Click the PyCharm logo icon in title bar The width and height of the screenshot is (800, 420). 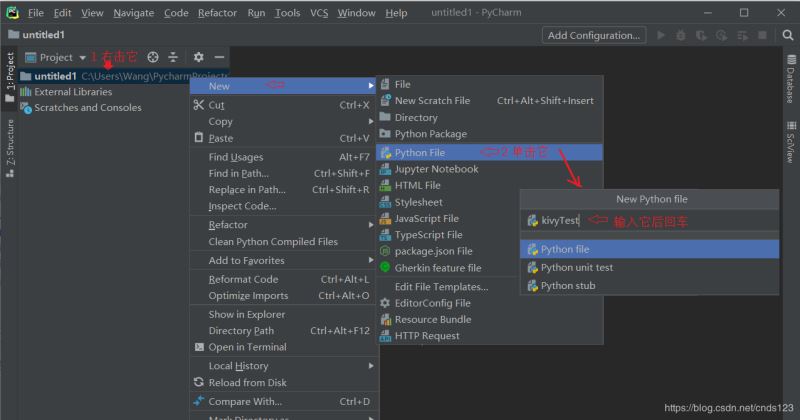pyautogui.click(x=12, y=13)
